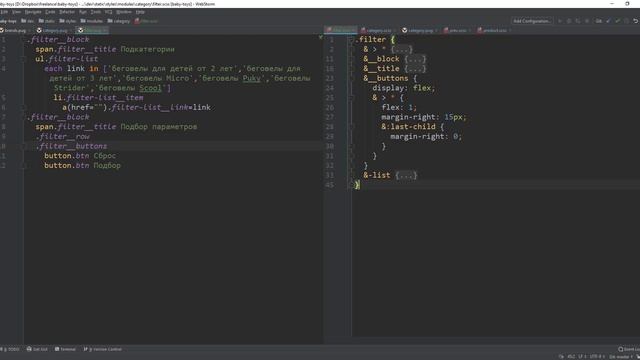The width and height of the screenshot is (640, 360).
Task: Open the UTF-8 encoding selector
Action: coord(597,357)
